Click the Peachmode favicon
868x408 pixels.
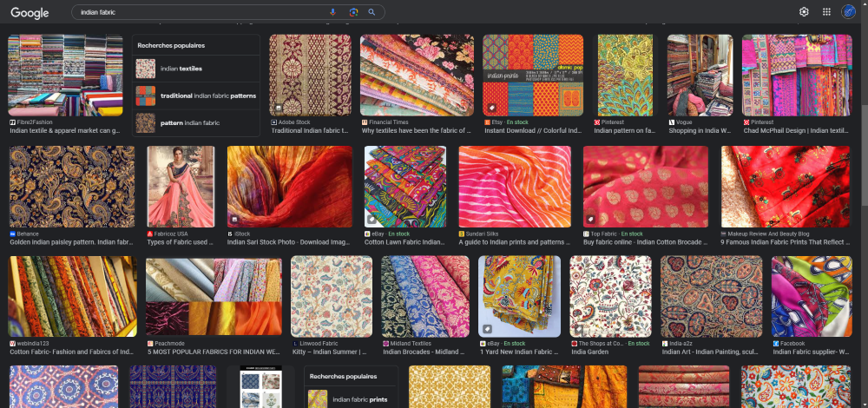(150, 344)
